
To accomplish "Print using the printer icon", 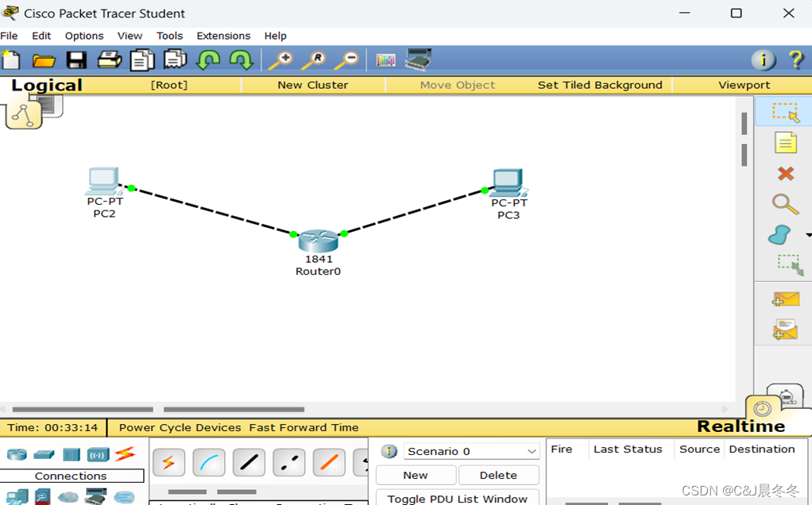I will 110,60.
